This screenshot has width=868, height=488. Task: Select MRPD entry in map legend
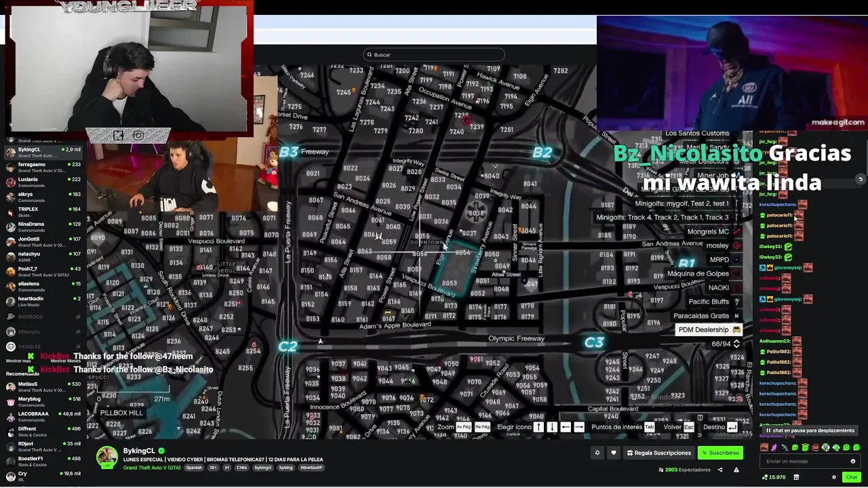click(724, 260)
